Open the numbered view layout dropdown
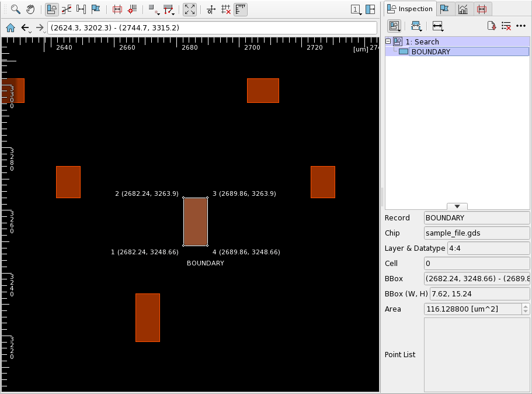 pyautogui.click(x=356, y=9)
